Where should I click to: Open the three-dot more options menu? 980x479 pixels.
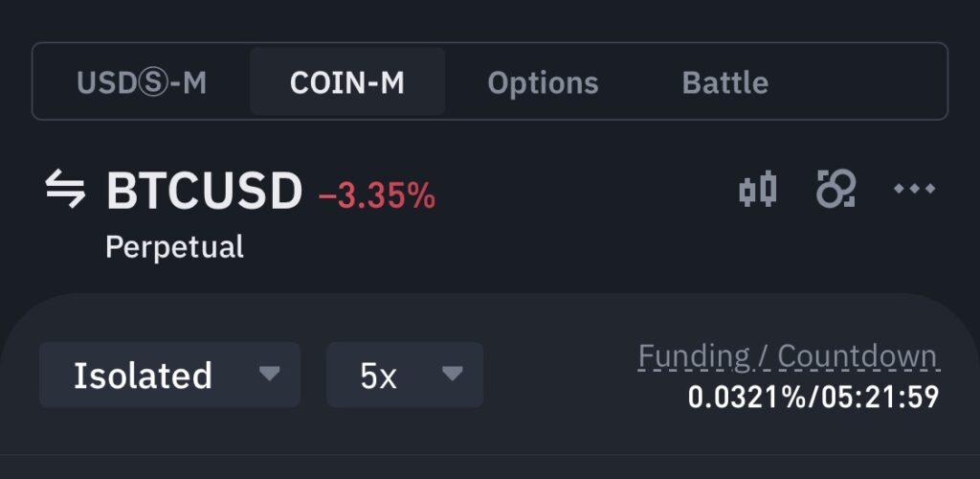(914, 188)
